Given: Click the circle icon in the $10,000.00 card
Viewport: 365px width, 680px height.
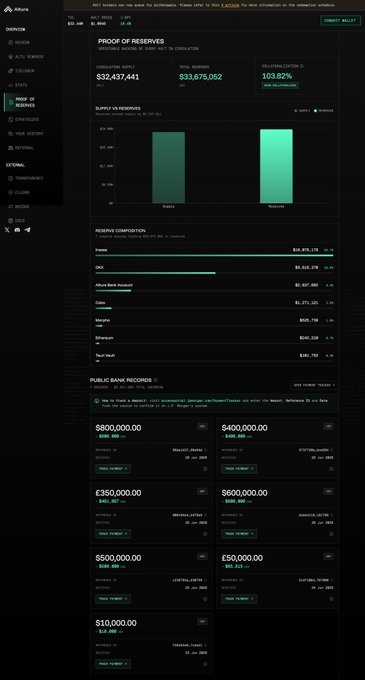Looking at the screenshot, I should point(205,664).
